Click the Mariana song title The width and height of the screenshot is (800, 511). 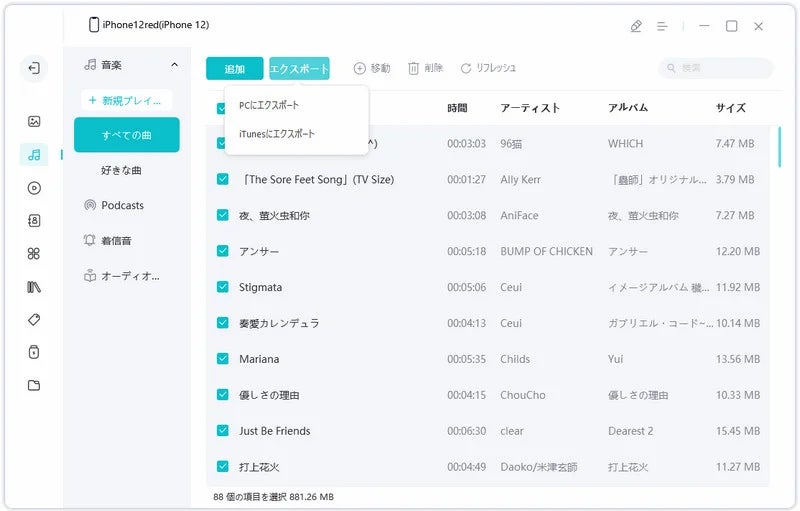point(259,359)
